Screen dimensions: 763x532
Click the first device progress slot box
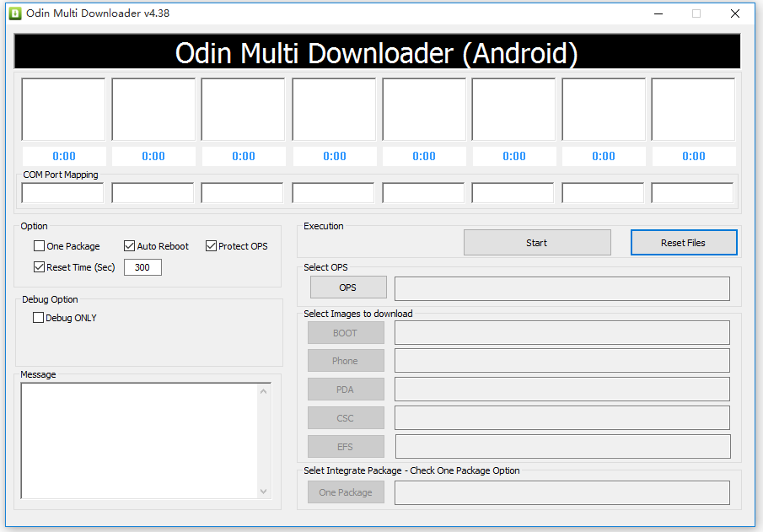pos(63,110)
